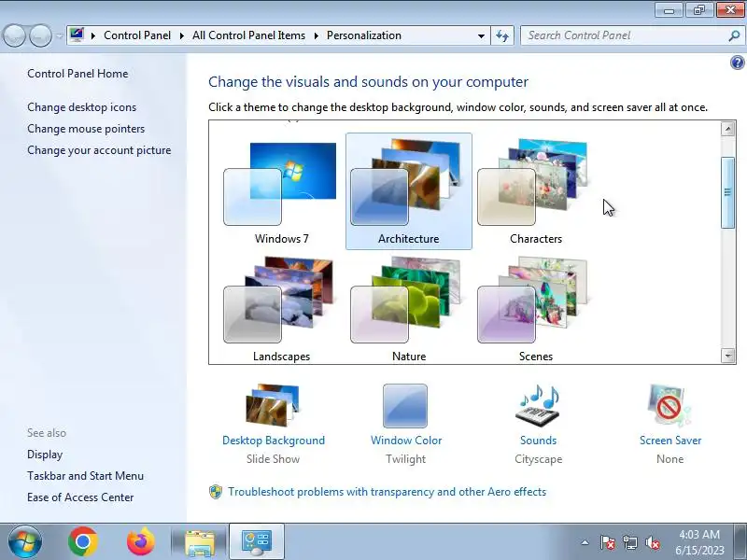Click the blue Help question mark icon
747x560 pixels.
(737, 63)
